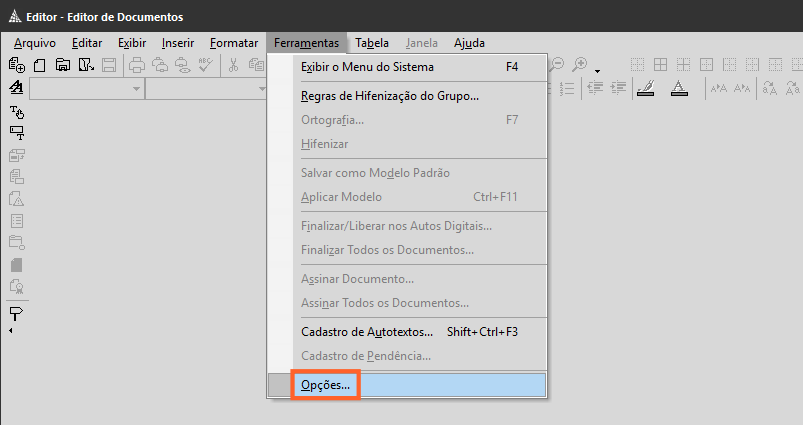
Task: Open the Tabela menu
Action: (372, 43)
